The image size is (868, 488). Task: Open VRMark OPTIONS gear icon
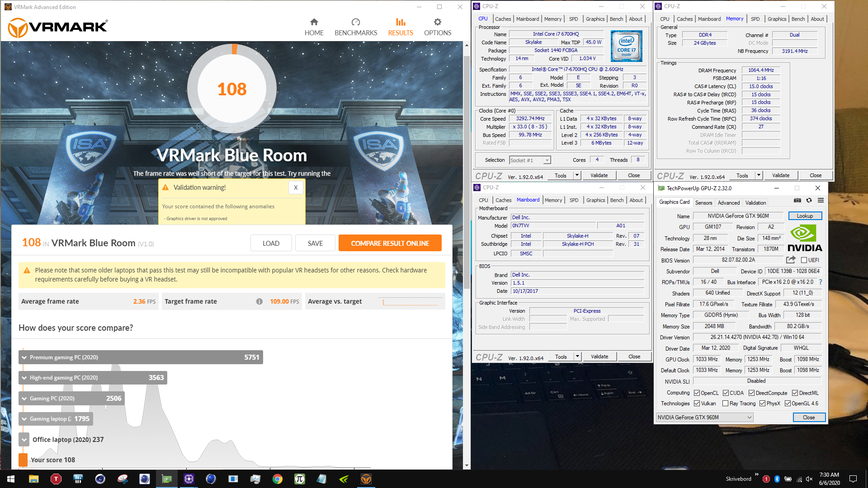click(x=438, y=22)
